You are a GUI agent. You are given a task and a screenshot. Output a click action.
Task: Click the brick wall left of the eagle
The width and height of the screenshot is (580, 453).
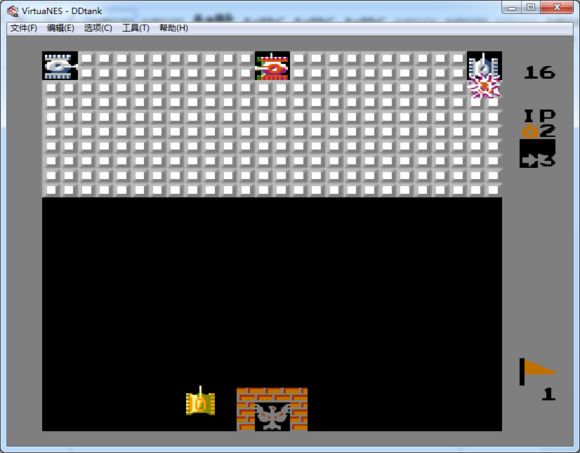246,409
